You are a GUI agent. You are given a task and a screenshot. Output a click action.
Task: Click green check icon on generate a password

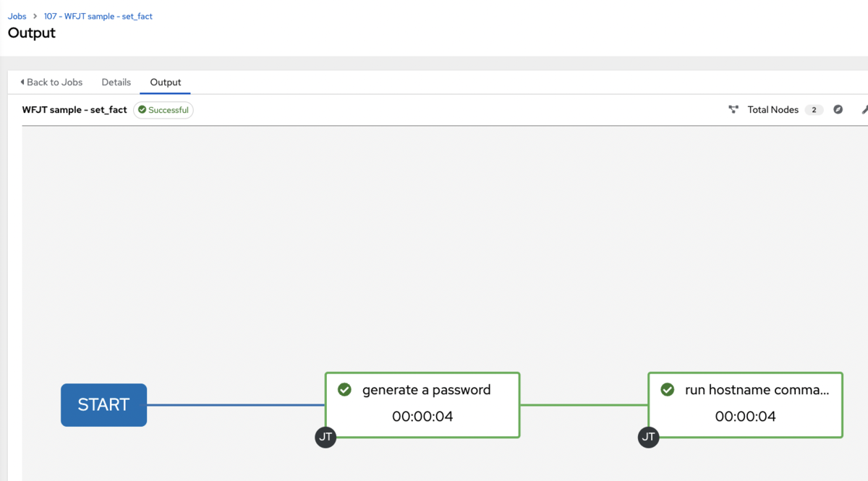click(x=345, y=390)
